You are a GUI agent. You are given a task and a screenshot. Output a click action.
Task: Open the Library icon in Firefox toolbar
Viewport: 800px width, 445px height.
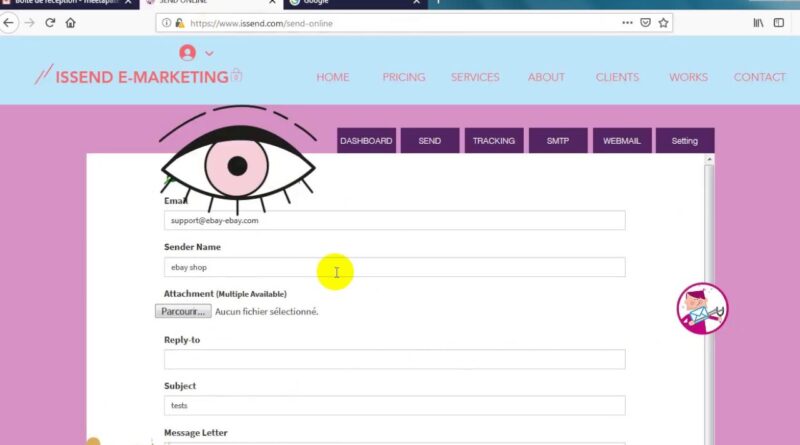point(759,23)
